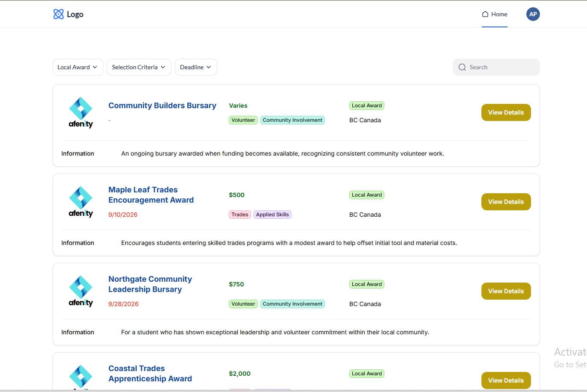Open the AP user avatar menu
Viewport: 587px width, 392px height.
(533, 14)
